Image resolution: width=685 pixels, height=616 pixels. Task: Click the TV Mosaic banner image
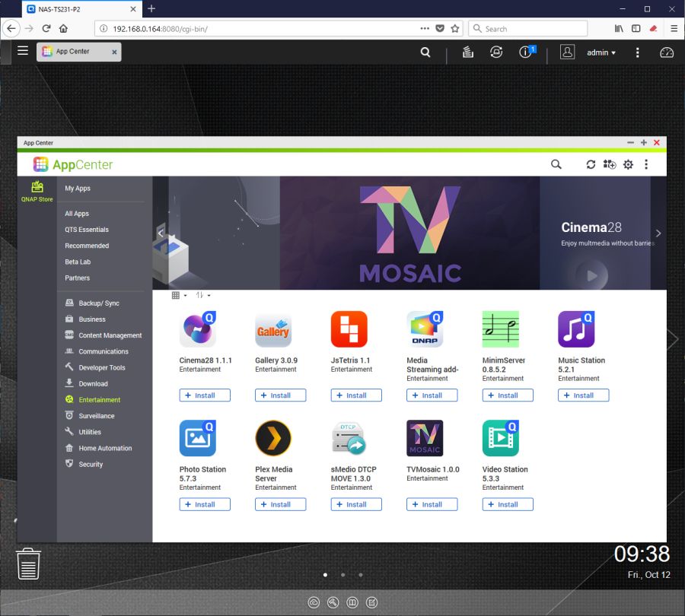pos(409,233)
